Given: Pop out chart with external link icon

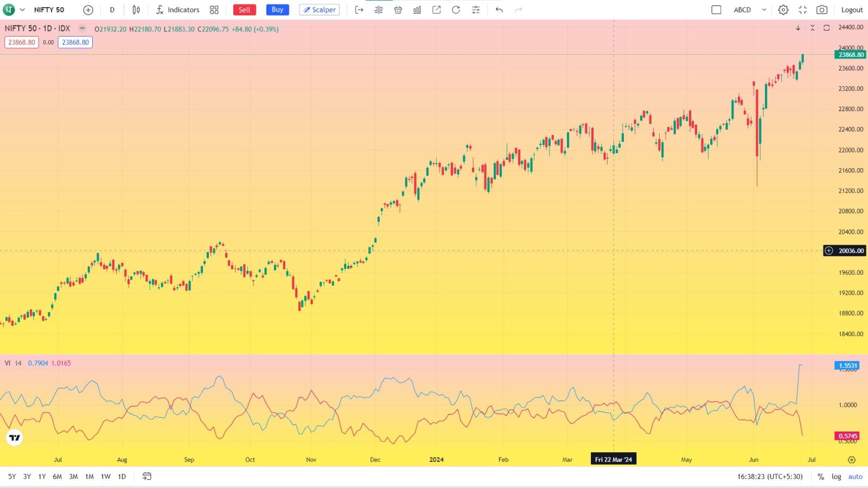Looking at the screenshot, I should click(x=437, y=10).
